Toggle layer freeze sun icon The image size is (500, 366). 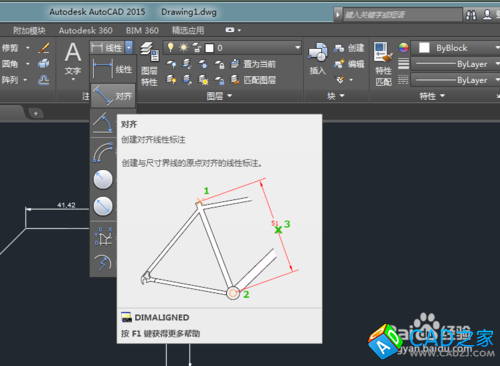point(183,48)
